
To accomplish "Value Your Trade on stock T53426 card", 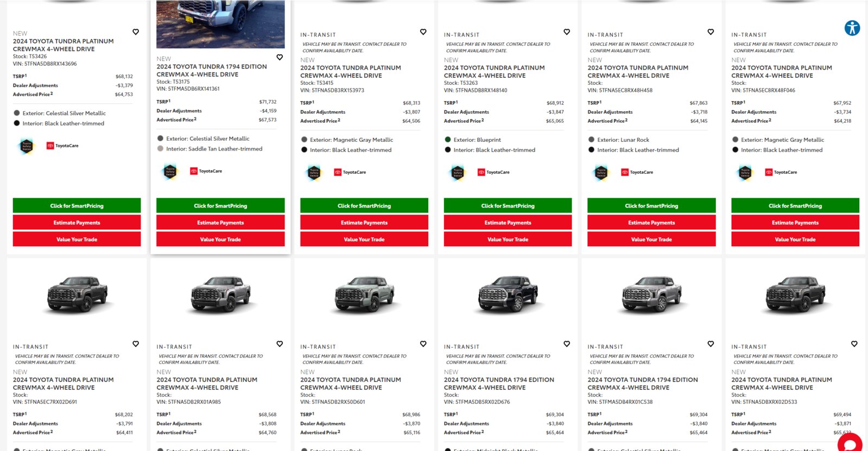I will click(x=77, y=239).
